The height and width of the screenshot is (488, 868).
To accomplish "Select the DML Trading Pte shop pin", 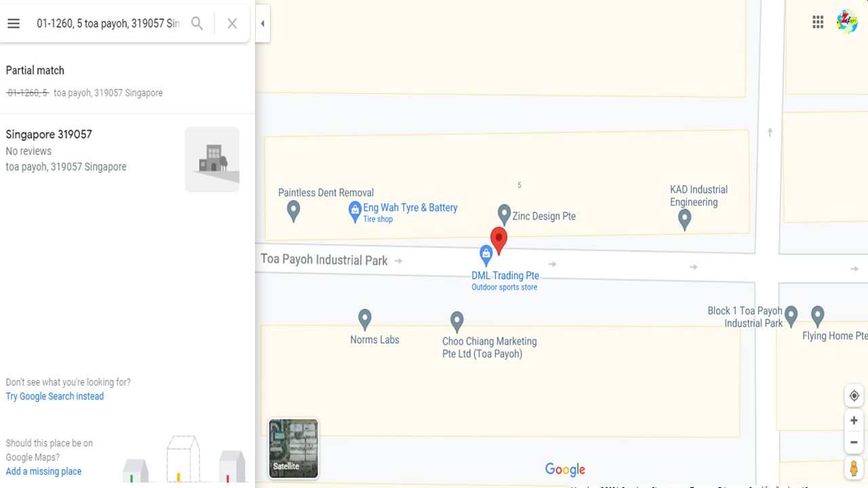I will tap(486, 256).
